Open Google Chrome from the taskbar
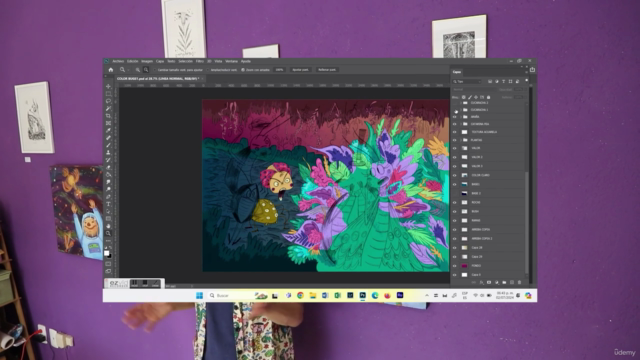The width and height of the screenshot is (640, 360). coord(300,296)
